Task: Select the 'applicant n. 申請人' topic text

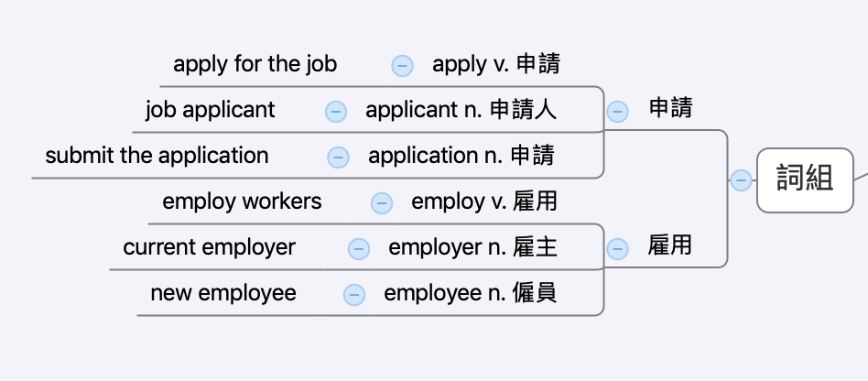Action: pos(461,110)
